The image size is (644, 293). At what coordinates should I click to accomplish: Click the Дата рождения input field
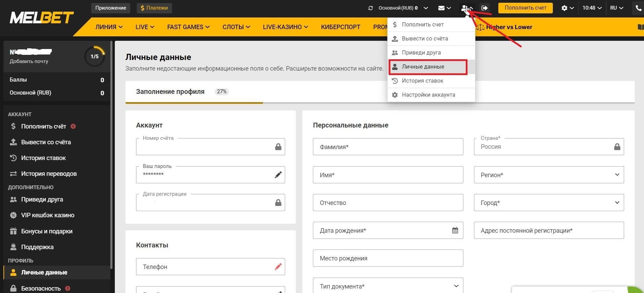point(388,230)
